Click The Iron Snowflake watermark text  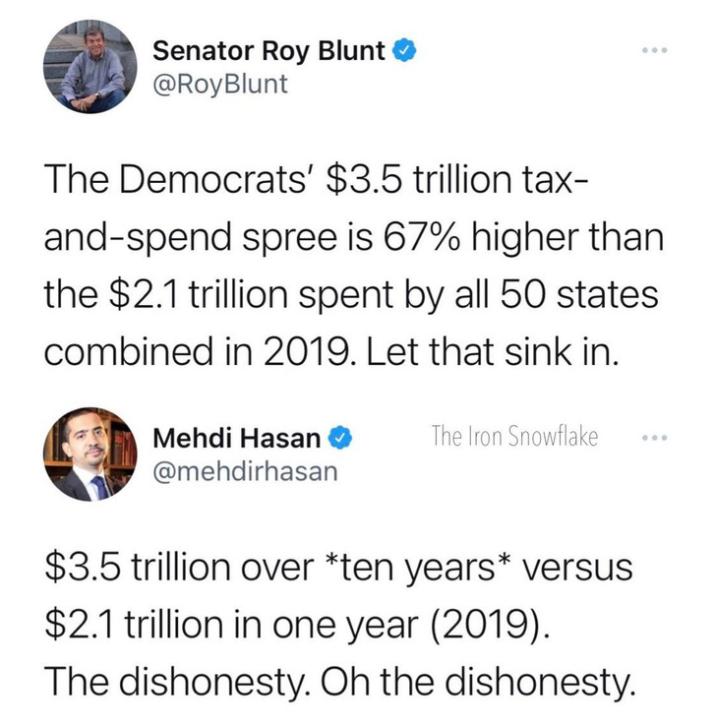point(514,437)
